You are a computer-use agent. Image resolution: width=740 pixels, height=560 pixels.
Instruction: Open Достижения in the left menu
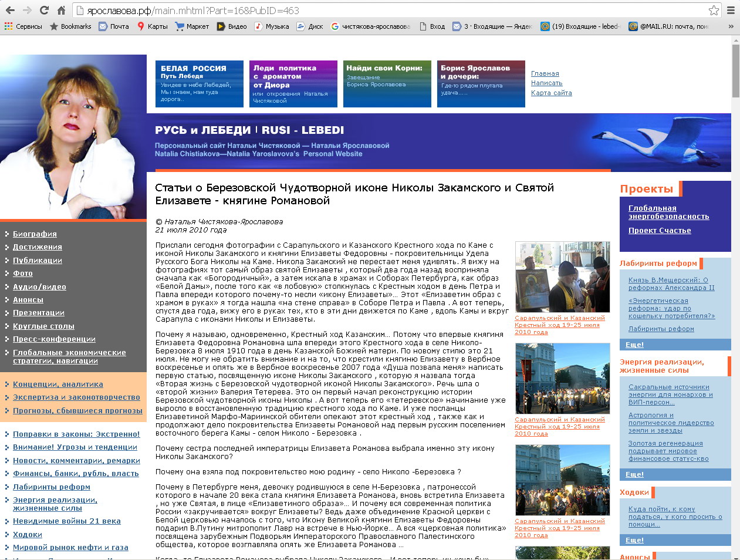[x=38, y=247]
